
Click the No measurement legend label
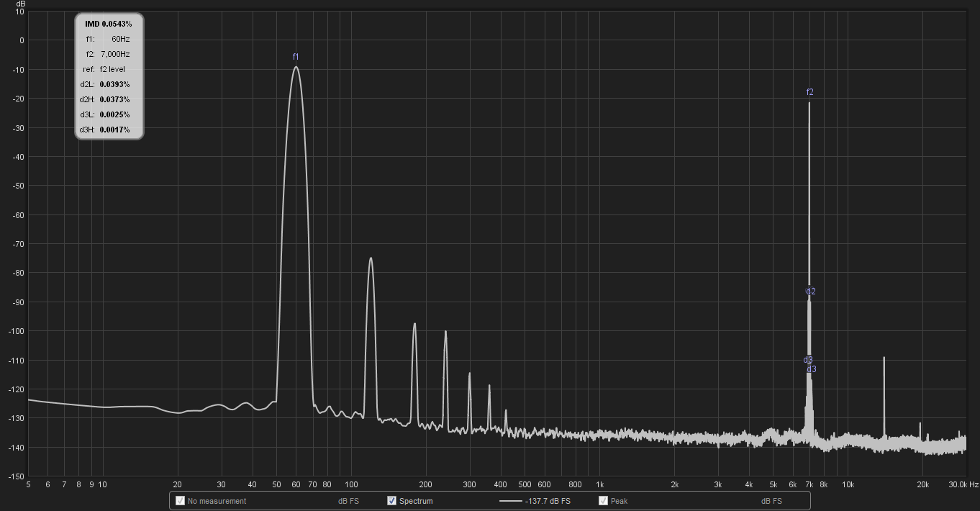pyautogui.click(x=217, y=501)
